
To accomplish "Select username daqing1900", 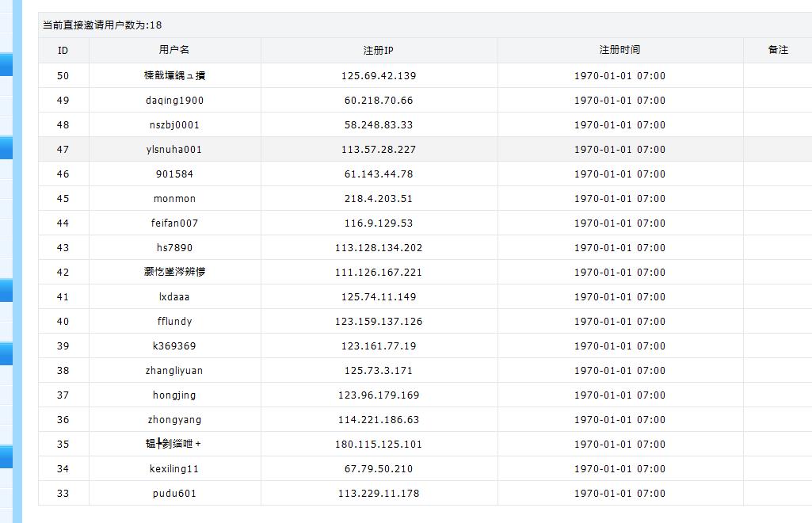I will [174, 101].
